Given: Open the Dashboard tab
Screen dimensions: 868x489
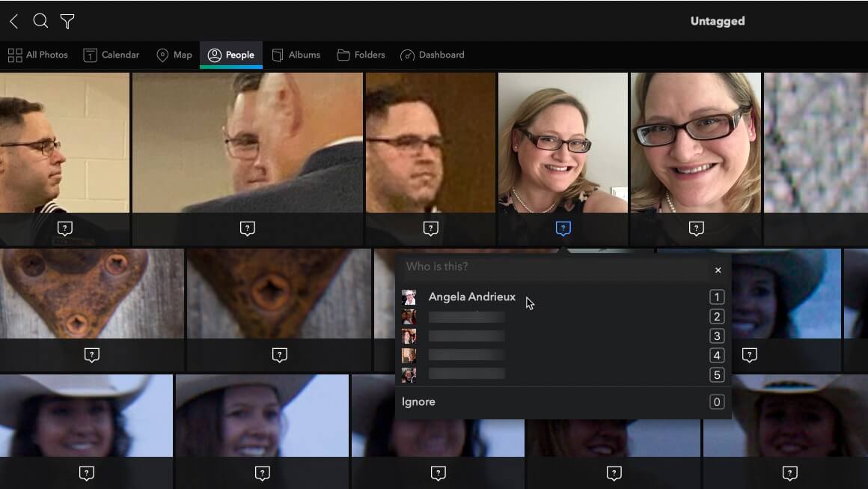Looking at the screenshot, I should point(433,55).
